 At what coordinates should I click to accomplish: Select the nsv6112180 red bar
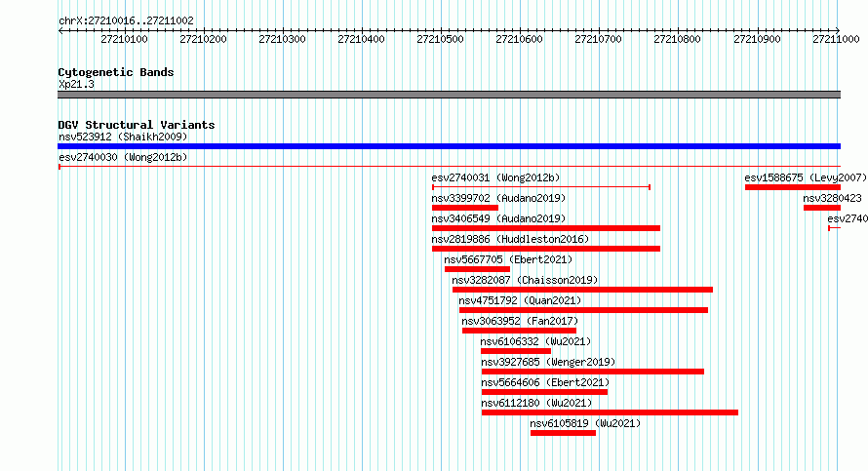click(x=610, y=412)
